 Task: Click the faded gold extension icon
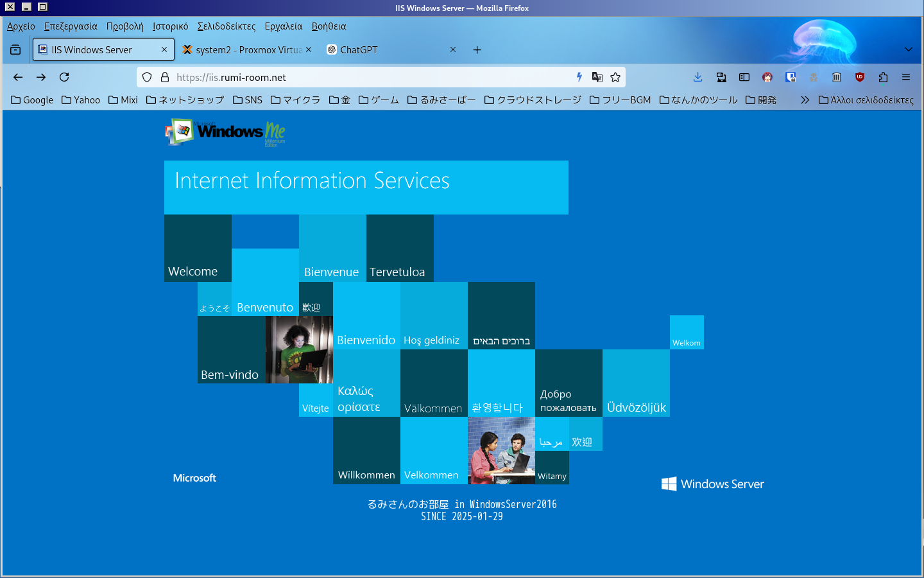tap(814, 77)
